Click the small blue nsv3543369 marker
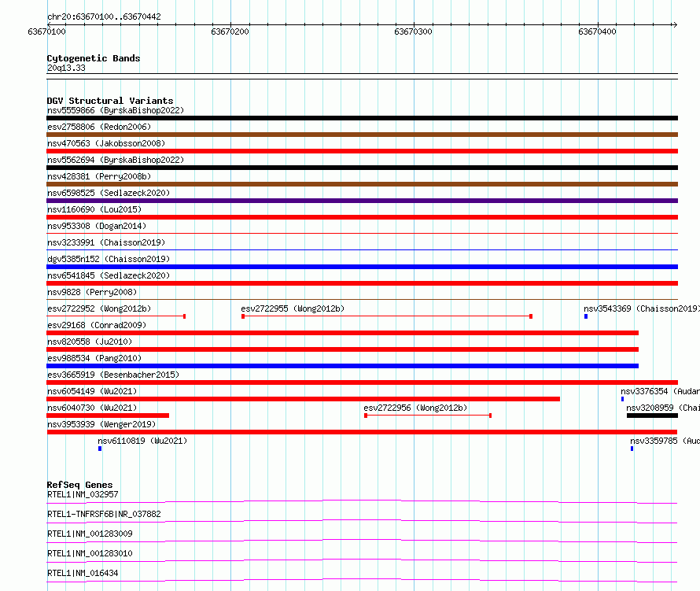The width and height of the screenshot is (700, 591). [x=586, y=316]
